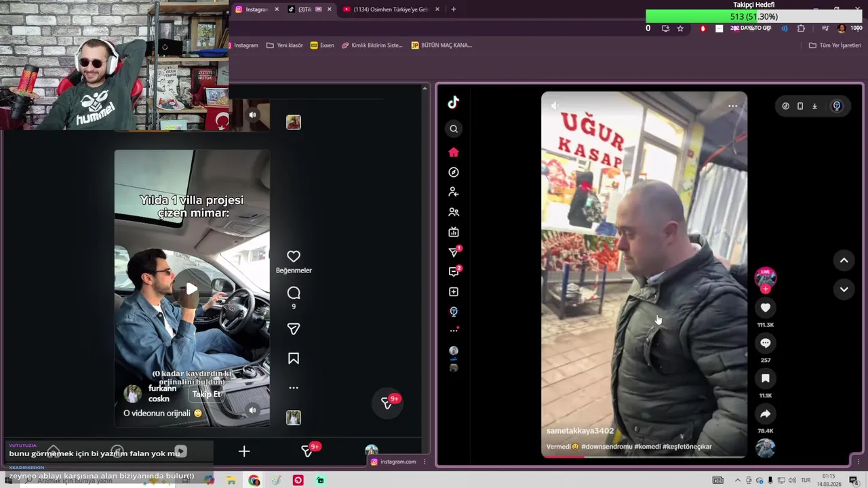Go to next TikTok video arrow
The image size is (868, 488).
844,289
